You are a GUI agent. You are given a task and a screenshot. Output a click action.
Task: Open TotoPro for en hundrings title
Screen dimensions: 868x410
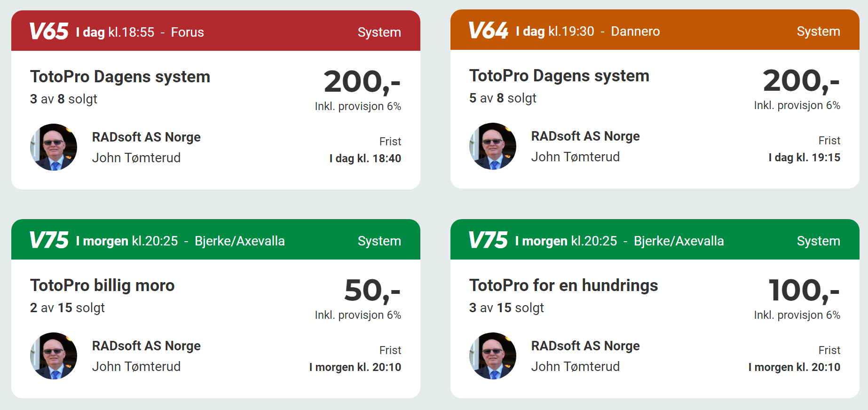pos(563,285)
